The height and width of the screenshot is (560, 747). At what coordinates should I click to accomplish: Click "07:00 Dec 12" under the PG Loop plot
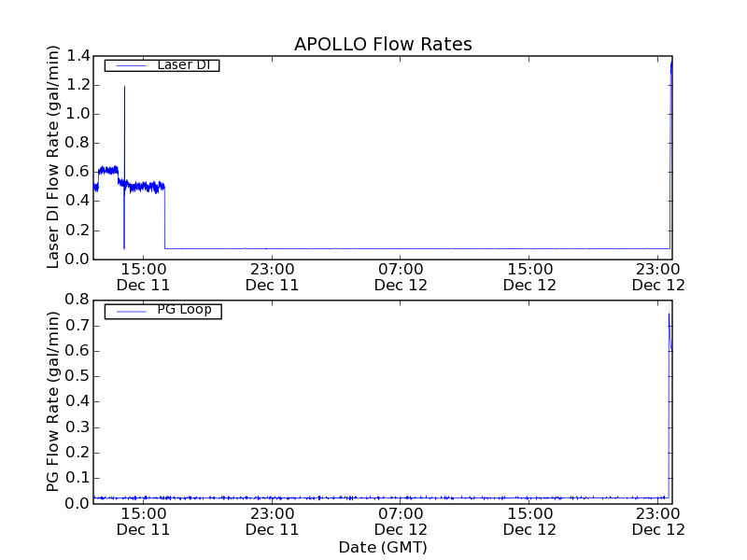tap(401, 522)
